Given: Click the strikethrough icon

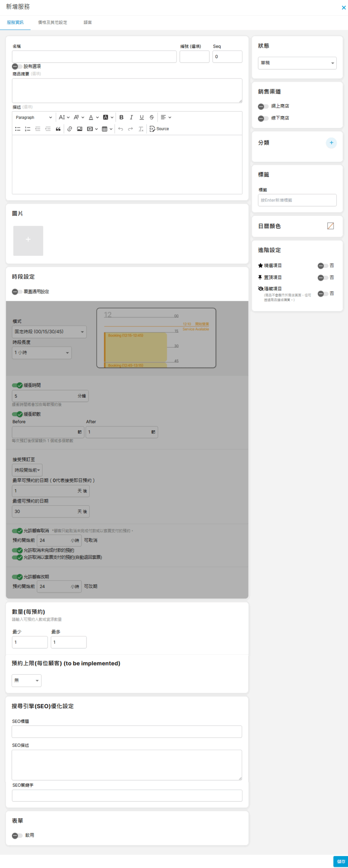Looking at the screenshot, I should pos(151,117).
